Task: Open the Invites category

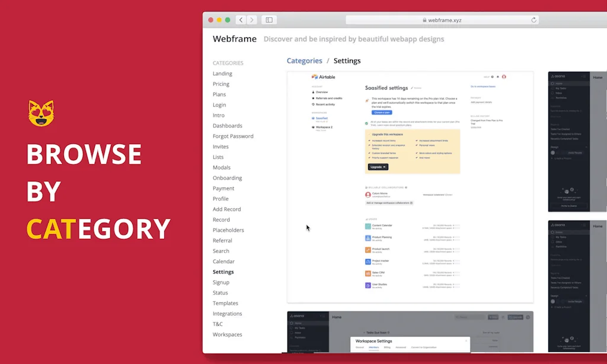Action: [x=221, y=147]
